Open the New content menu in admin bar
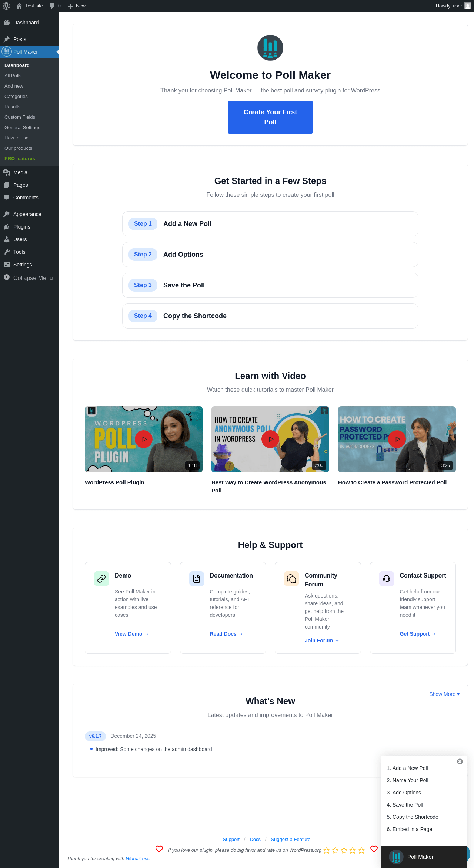 point(77,6)
